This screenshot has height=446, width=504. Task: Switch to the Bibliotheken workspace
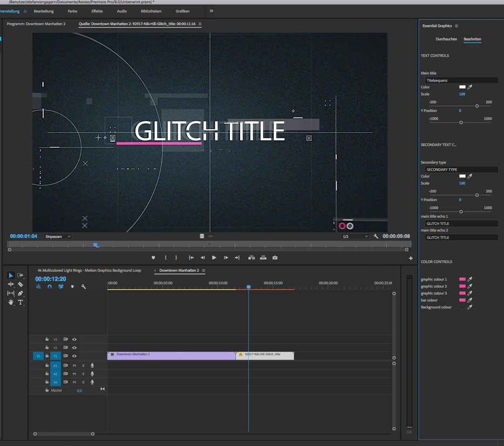pyautogui.click(x=151, y=11)
